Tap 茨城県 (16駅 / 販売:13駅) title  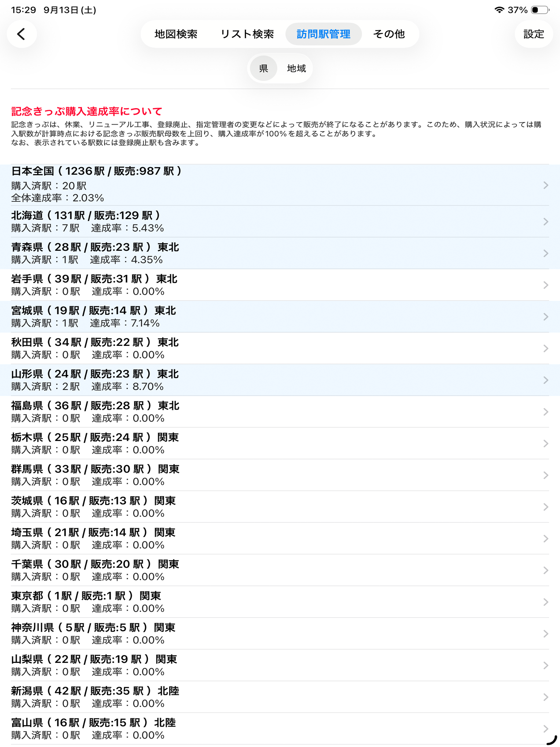click(x=93, y=501)
